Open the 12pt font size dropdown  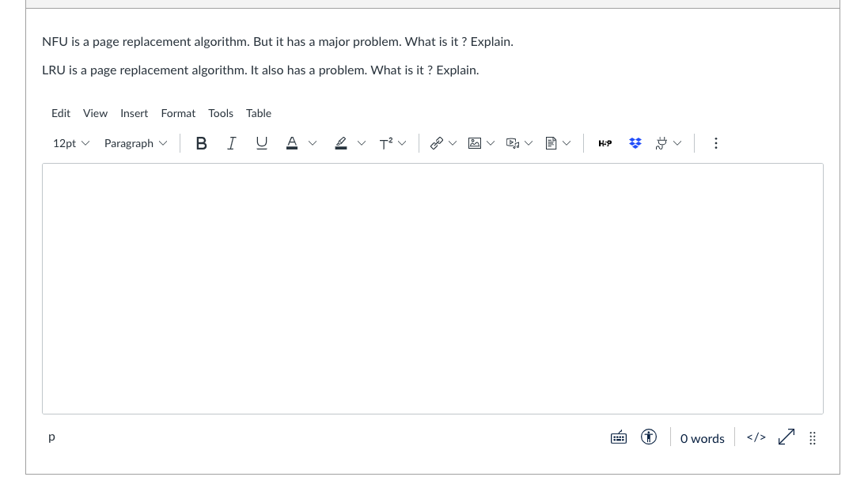click(70, 143)
